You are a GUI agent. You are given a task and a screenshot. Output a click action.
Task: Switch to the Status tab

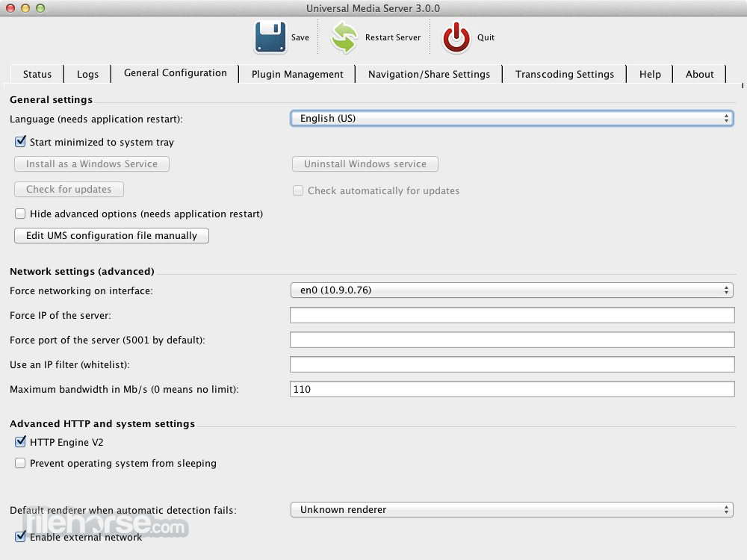(37, 74)
